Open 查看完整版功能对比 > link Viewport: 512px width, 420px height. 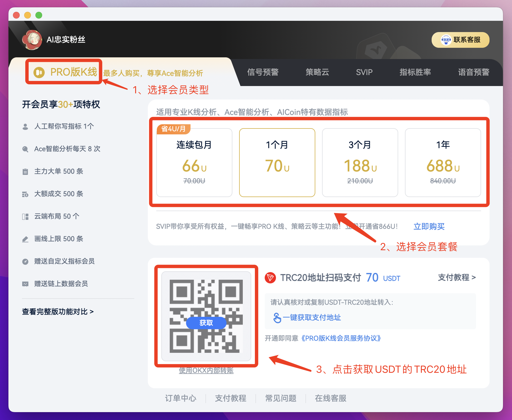pyautogui.click(x=58, y=311)
